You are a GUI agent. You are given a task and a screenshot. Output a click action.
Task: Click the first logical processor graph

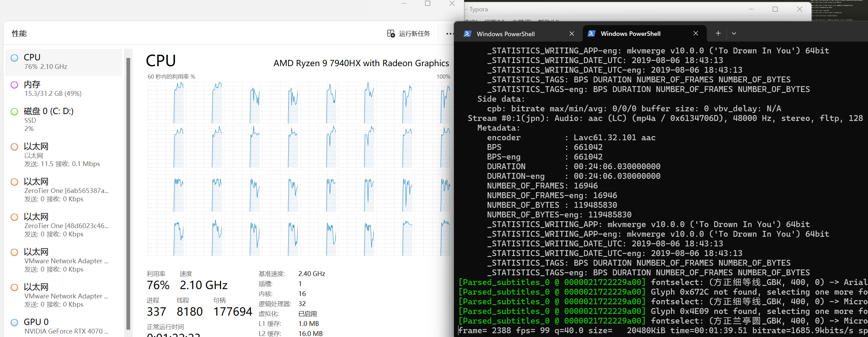pos(166,103)
